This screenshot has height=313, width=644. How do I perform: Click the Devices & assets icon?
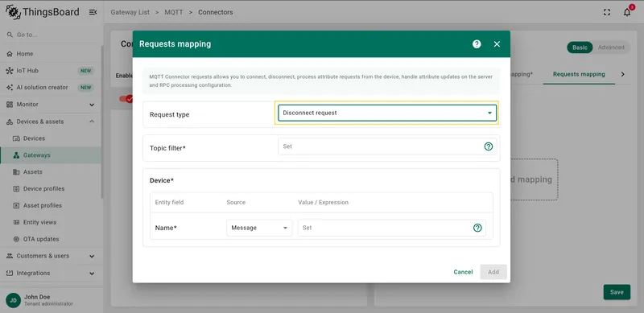coord(10,121)
